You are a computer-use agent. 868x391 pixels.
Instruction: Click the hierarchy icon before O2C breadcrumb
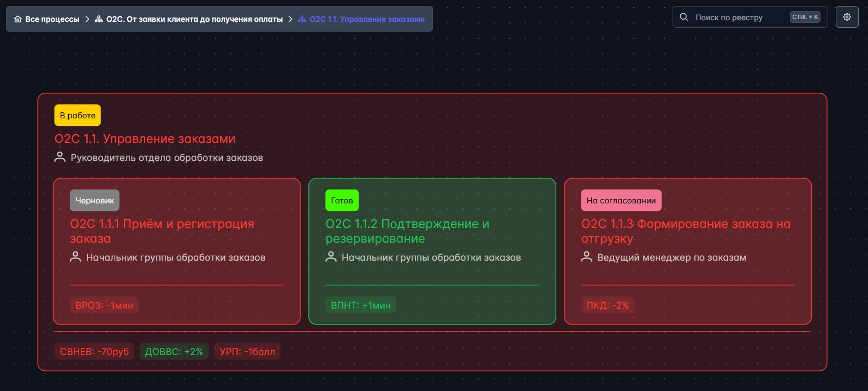(x=99, y=19)
